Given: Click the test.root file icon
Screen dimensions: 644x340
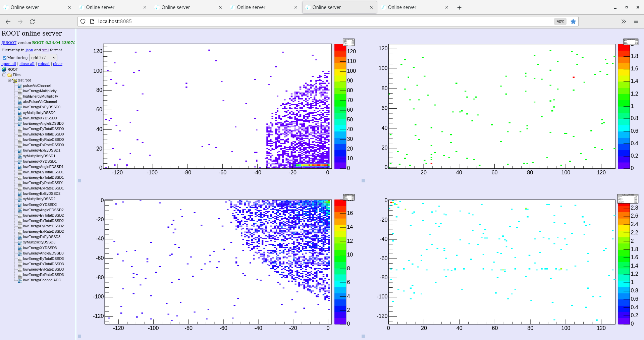Looking at the screenshot, I should tap(15, 80).
